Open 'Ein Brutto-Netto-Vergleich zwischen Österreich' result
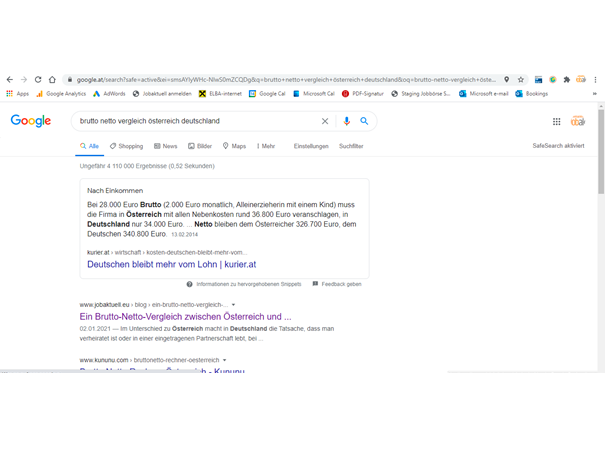The height and width of the screenshot is (454, 605). pyautogui.click(x=186, y=317)
